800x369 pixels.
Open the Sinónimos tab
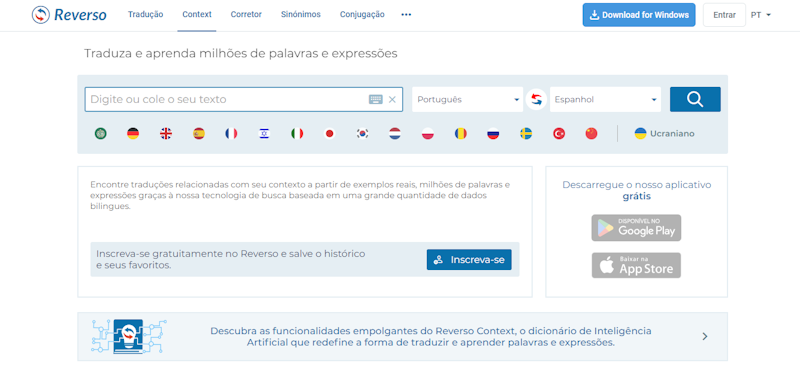(301, 14)
